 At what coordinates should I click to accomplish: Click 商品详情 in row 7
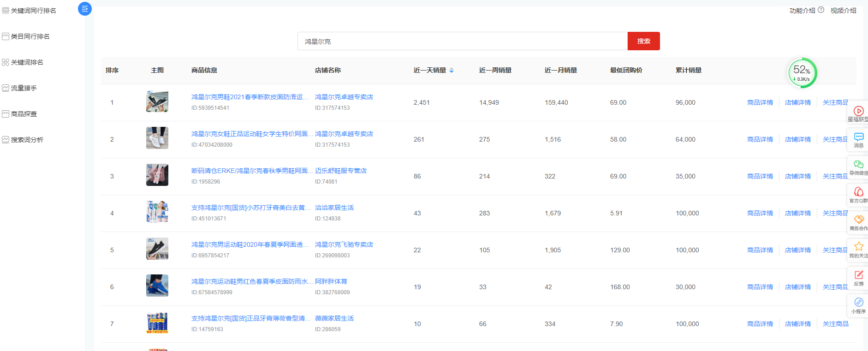(760, 324)
